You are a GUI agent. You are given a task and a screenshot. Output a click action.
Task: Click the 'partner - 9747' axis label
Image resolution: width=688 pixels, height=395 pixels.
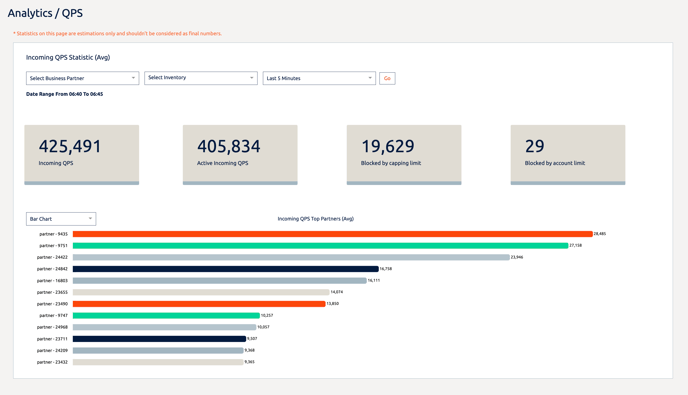point(54,315)
